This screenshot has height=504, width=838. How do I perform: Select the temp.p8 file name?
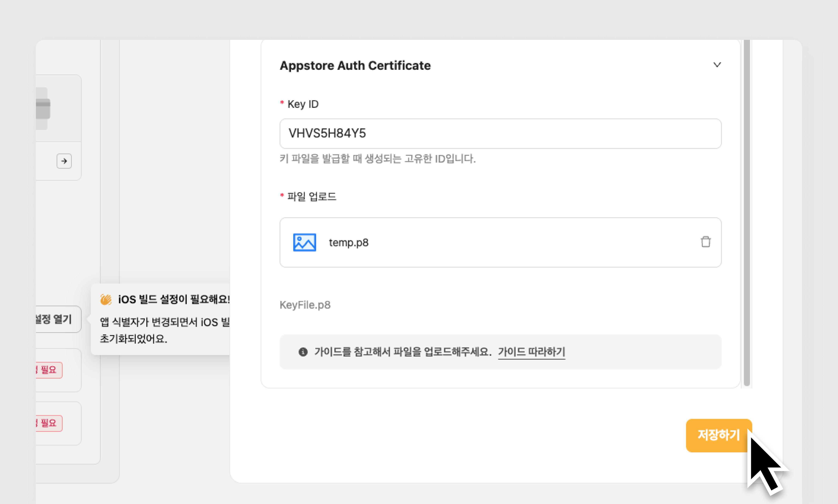pyautogui.click(x=348, y=242)
